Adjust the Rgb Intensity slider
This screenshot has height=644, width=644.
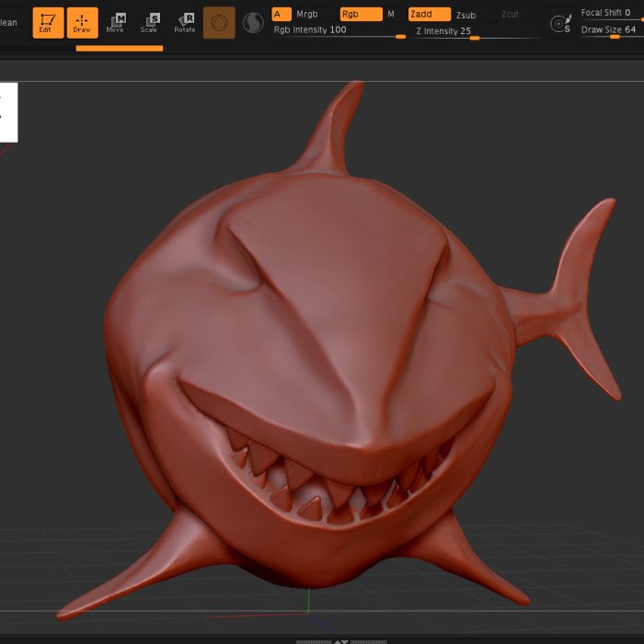339,31
